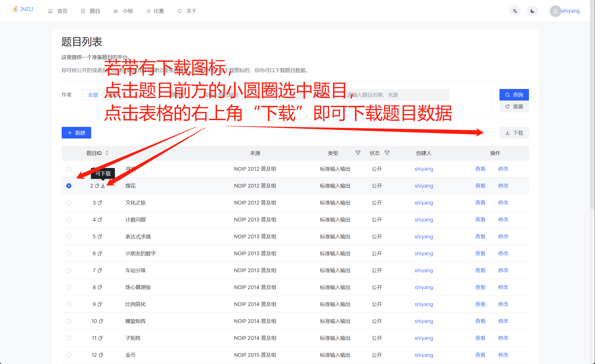The image size is (595, 364).
Task: Select the radio button for 车站分级
Action: (69, 270)
